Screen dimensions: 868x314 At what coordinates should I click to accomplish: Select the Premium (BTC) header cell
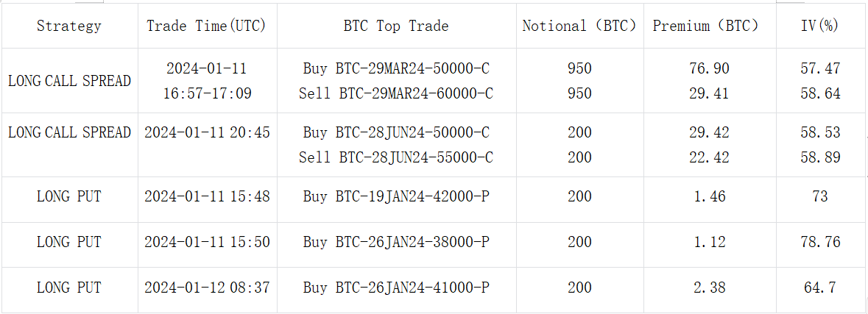pyautogui.click(x=705, y=26)
